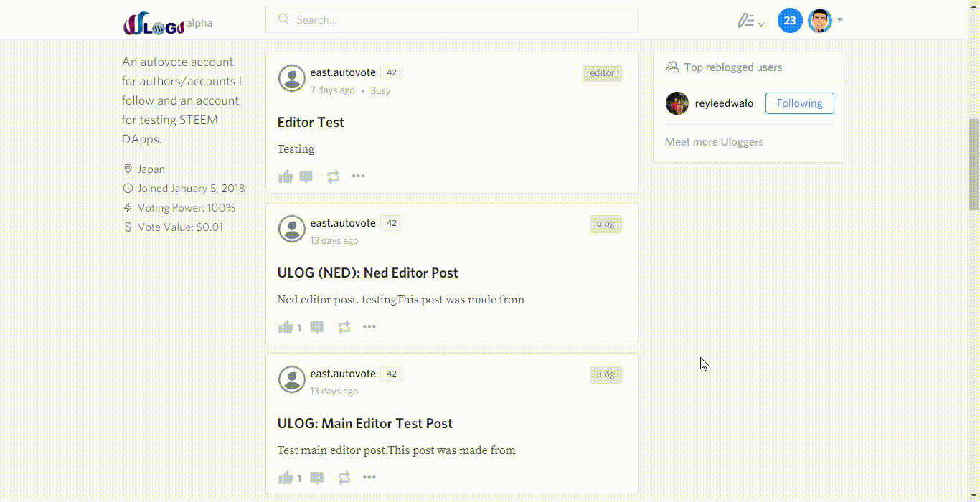Viewport: 980px width, 502px height.
Task: Reblog the Ned Editor Post
Action: 344,327
